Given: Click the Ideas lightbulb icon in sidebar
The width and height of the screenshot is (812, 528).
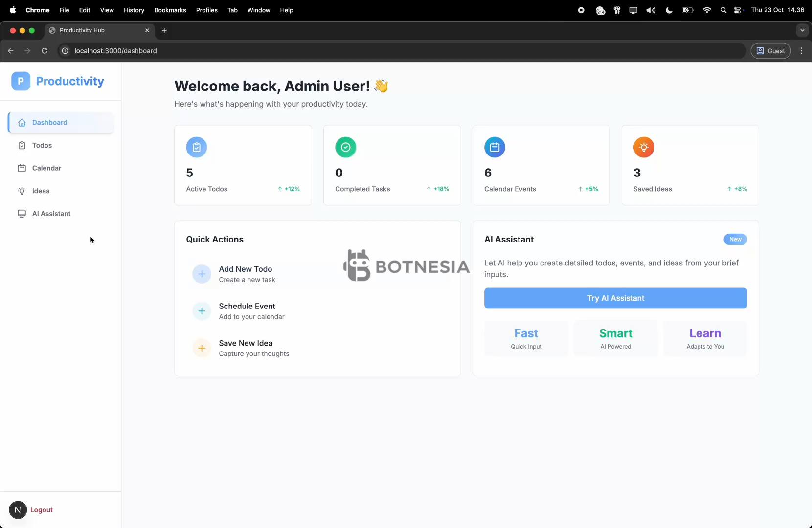Looking at the screenshot, I should [22, 191].
